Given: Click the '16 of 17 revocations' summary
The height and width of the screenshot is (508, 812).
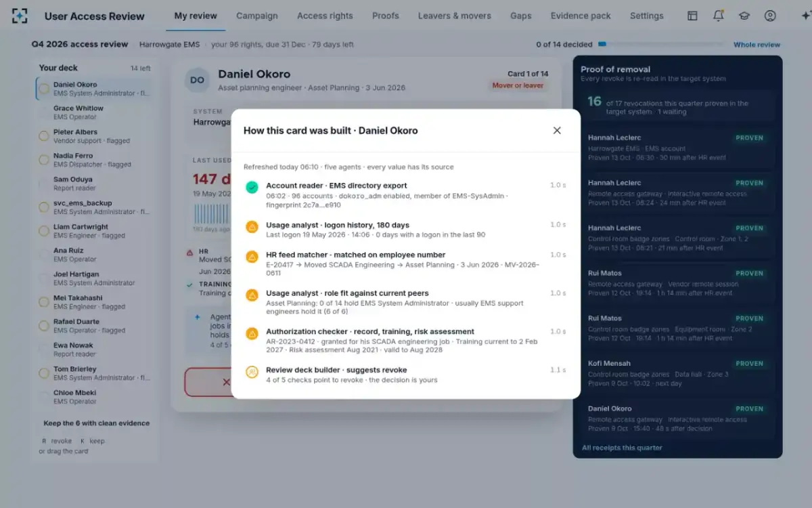Looking at the screenshot, I should (677, 107).
